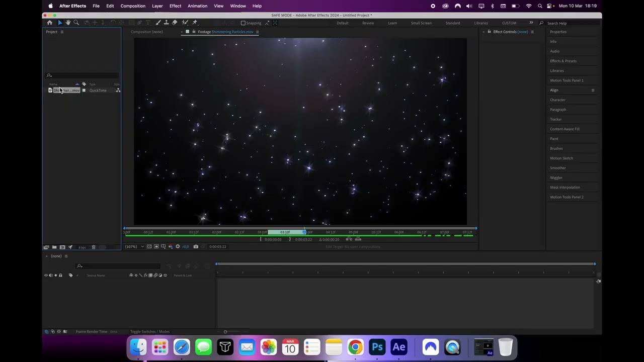644x362 pixels.
Task: Select the Clone Stamp tool
Action: 166,23
